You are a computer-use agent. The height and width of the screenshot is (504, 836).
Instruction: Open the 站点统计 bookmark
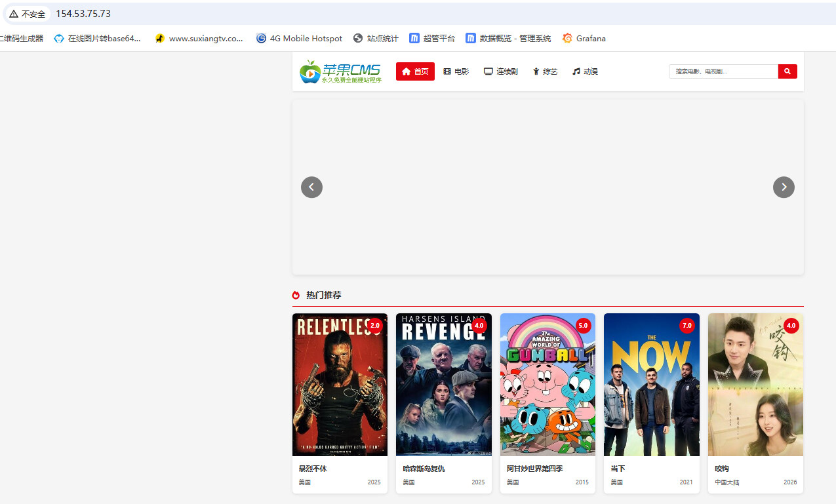click(x=376, y=39)
